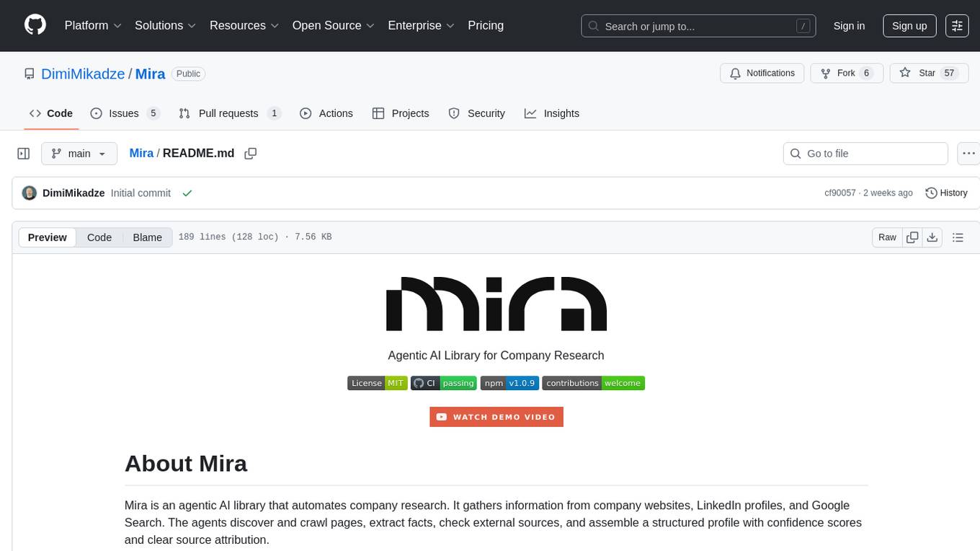Open the GitHub homepage logo
Viewport: 980px width, 551px height.
pyautogui.click(x=35, y=25)
